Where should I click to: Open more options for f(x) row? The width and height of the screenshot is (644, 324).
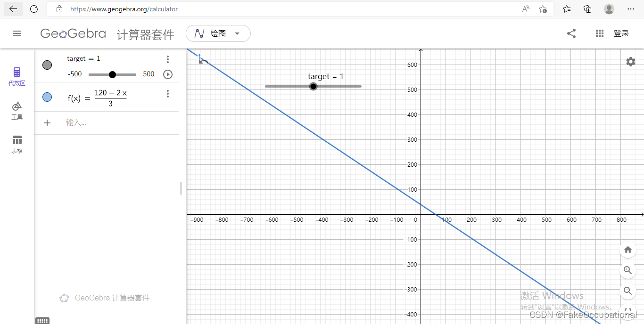(168, 94)
